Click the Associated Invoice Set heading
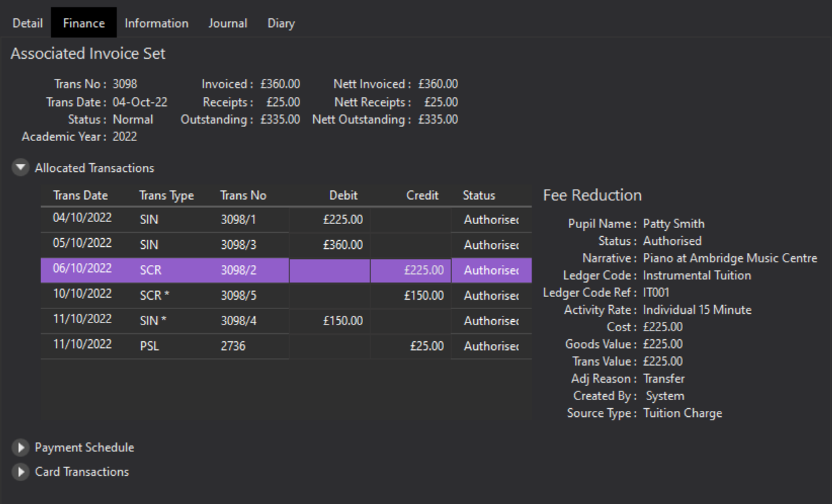This screenshot has width=832, height=504. coord(88,54)
